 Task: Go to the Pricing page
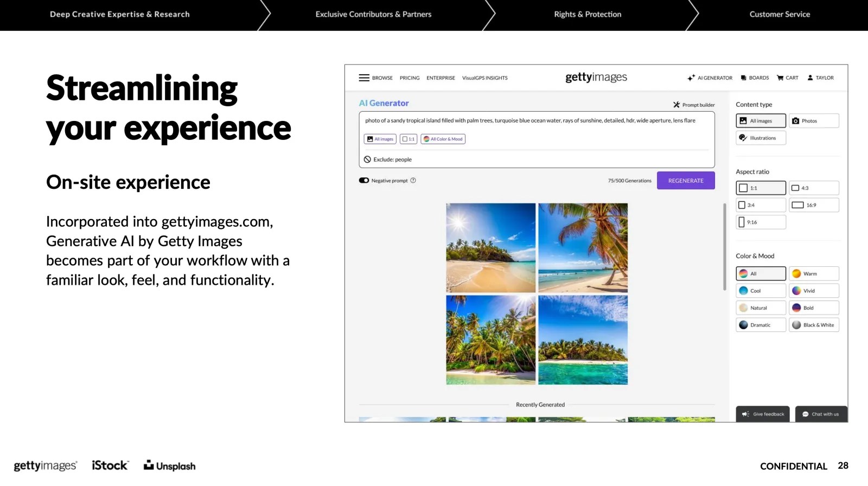click(x=410, y=78)
